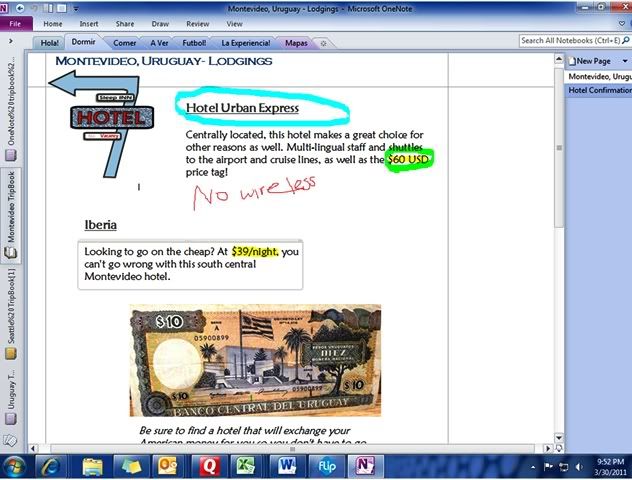Click the Search All Notebooks field
Viewport: 632px width, 480px height.
coord(570,41)
